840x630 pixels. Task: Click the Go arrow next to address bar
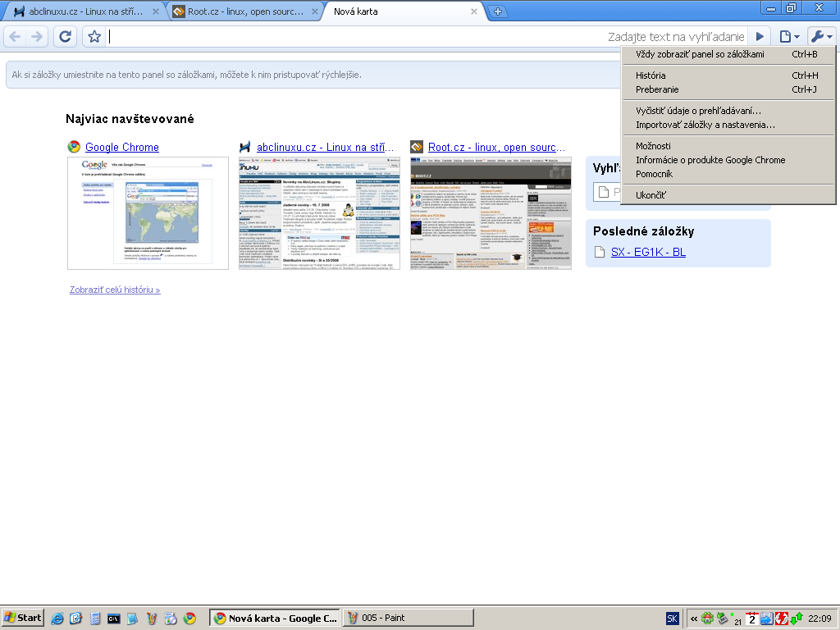coord(760,36)
